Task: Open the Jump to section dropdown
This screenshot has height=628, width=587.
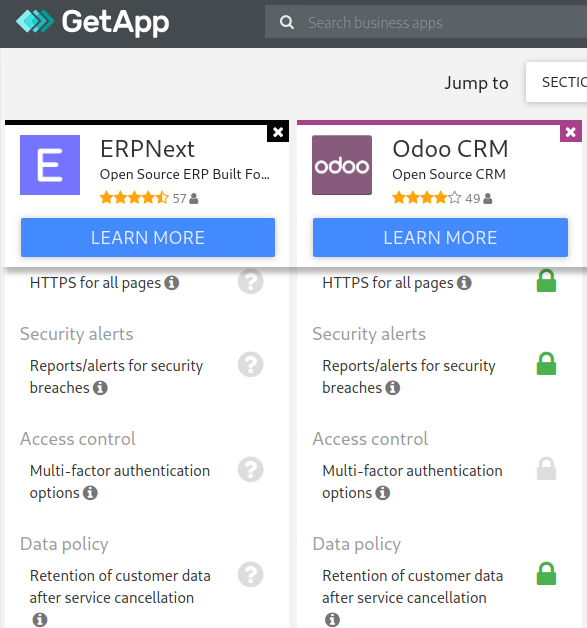Action: 557,82
